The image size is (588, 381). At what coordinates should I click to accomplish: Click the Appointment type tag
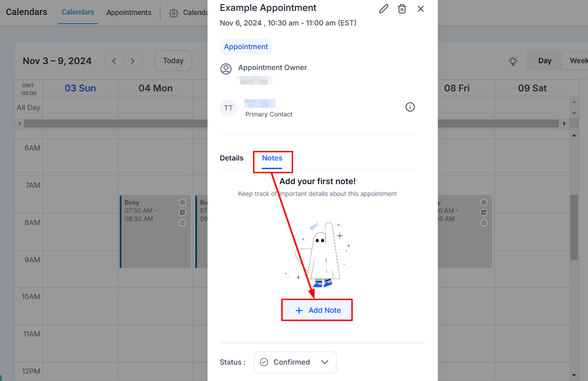click(x=246, y=47)
